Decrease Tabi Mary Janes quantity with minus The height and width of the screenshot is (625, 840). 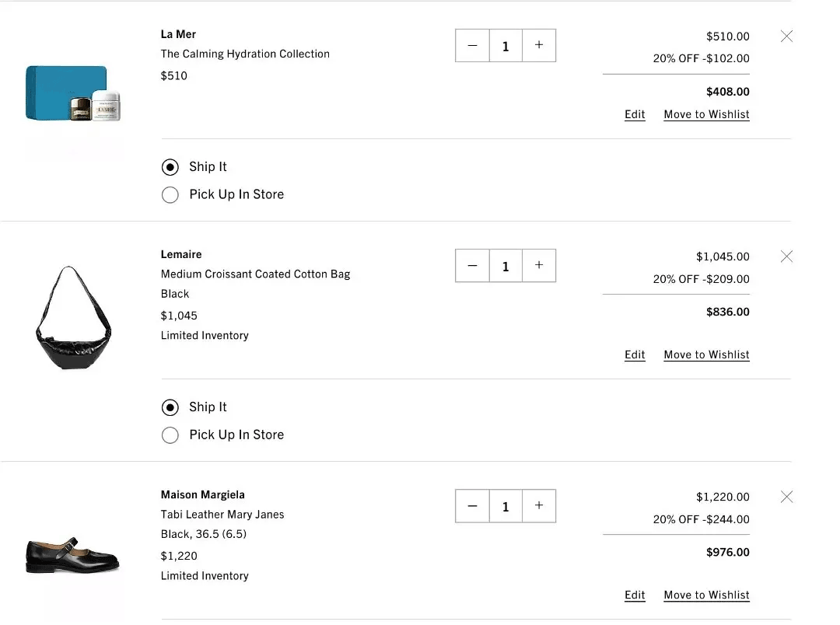pos(472,506)
